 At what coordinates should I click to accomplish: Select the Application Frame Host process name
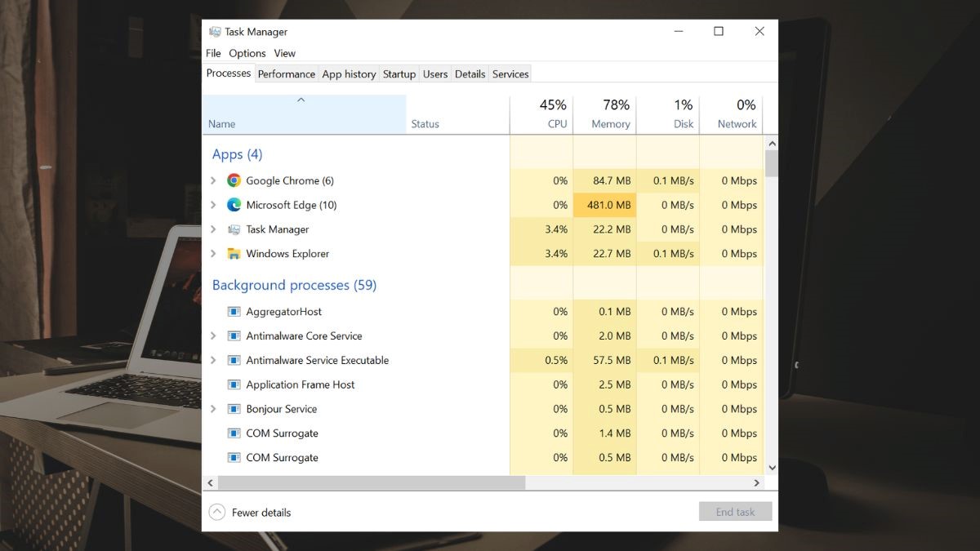301,384
